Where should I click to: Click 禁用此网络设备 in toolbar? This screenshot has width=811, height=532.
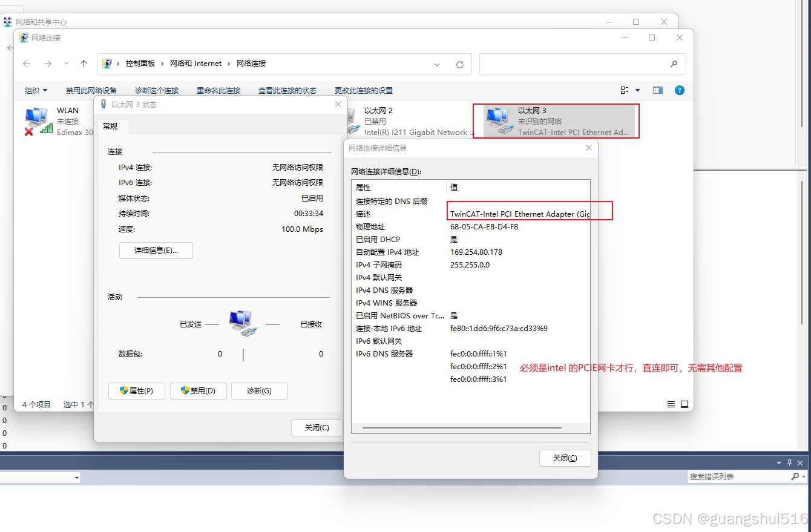tap(91, 90)
